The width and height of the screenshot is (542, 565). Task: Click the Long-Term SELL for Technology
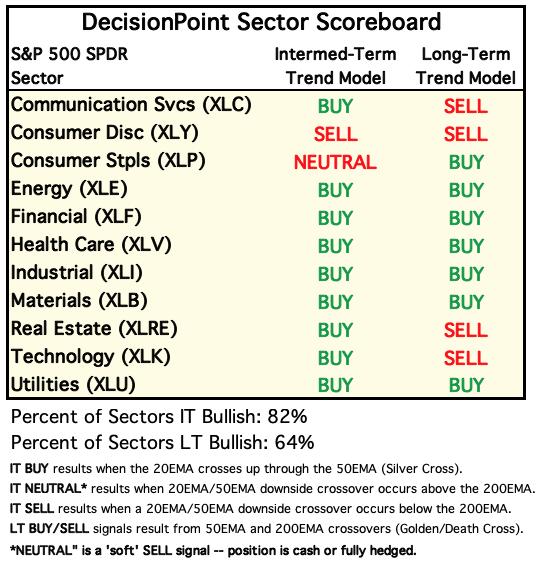(466, 358)
